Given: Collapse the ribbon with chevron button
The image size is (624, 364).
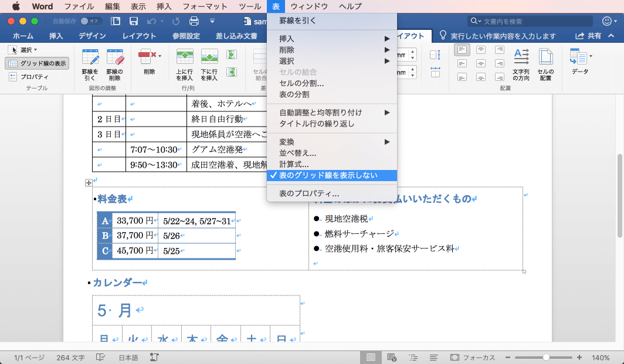Looking at the screenshot, I should point(611,36).
